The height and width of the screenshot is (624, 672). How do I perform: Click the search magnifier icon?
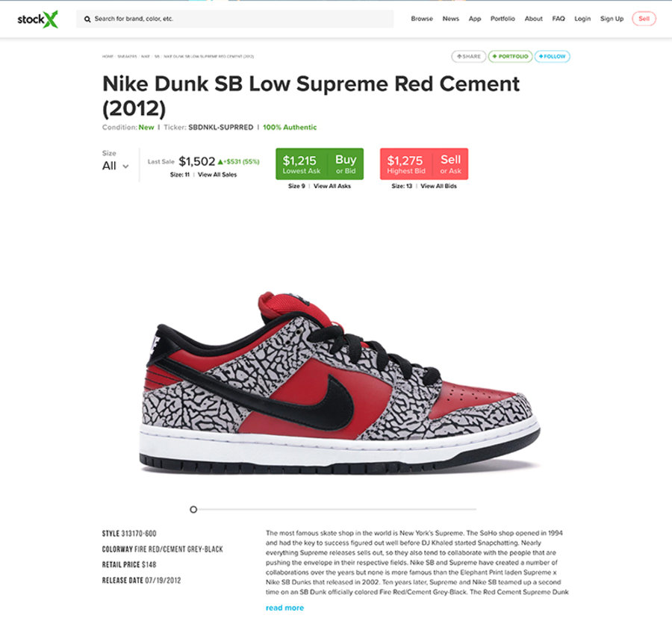[x=87, y=19]
